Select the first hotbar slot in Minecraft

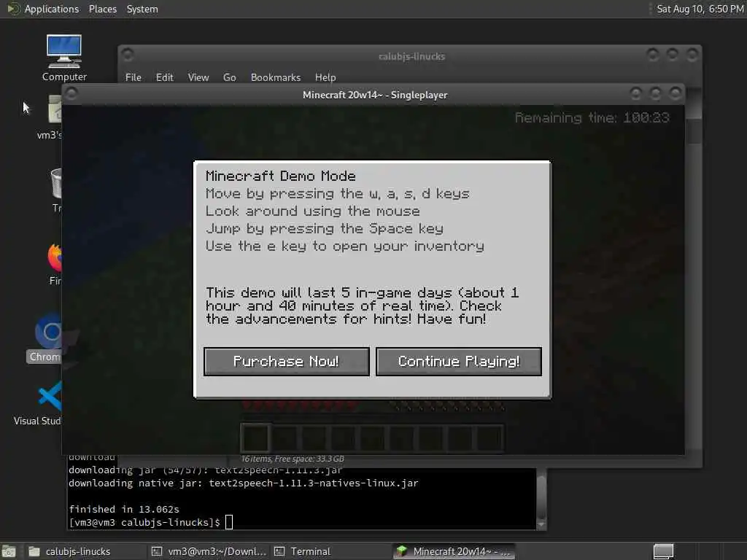[x=255, y=437]
